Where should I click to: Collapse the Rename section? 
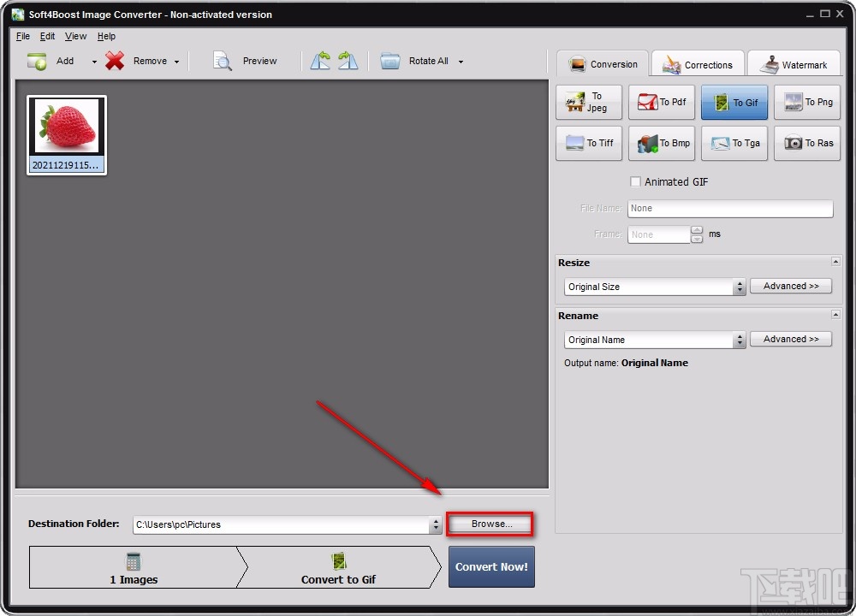[x=835, y=315]
